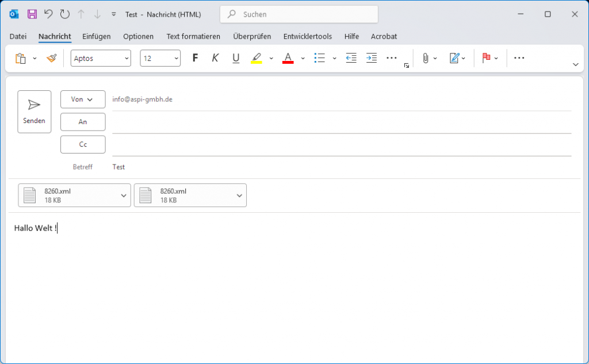Expand the first 8260.xml attachment dropdown
Screen dimensions: 589x364
pyautogui.click(x=123, y=196)
